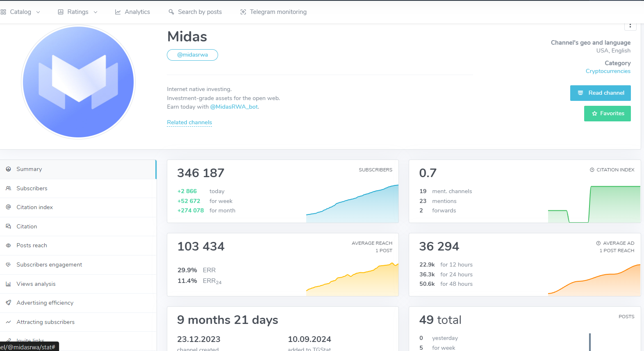
Task: Click the citation index green chart
Action: click(594, 204)
